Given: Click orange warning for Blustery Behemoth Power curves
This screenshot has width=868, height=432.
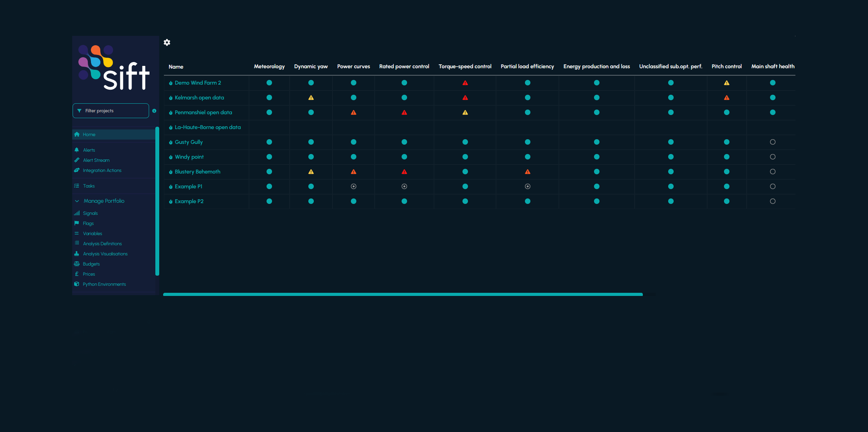Looking at the screenshot, I should (x=354, y=172).
